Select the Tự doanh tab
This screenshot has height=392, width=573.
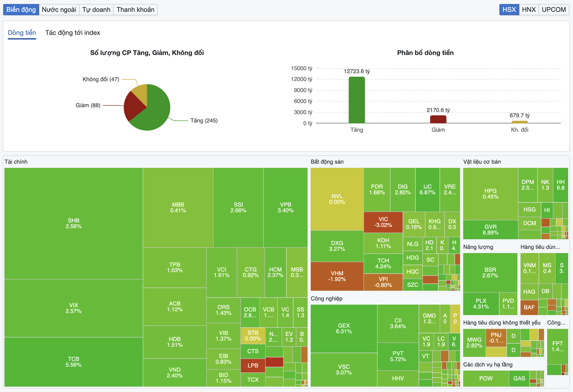(96, 10)
